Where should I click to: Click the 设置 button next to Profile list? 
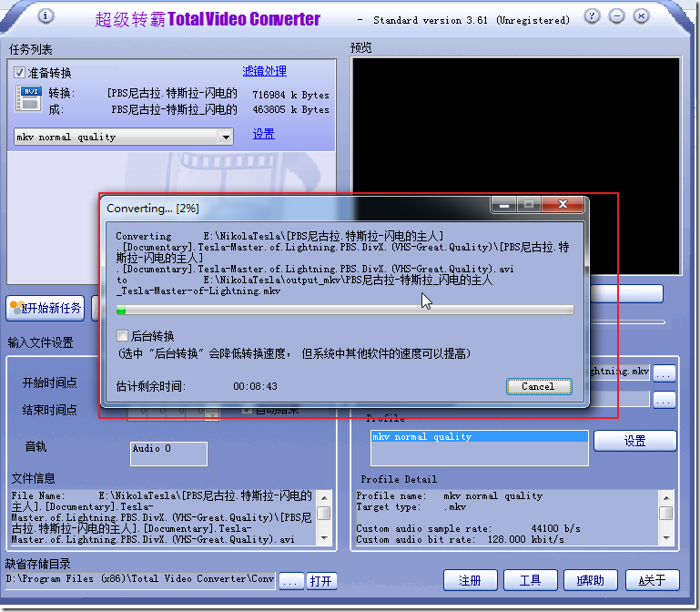tap(634, 441)
